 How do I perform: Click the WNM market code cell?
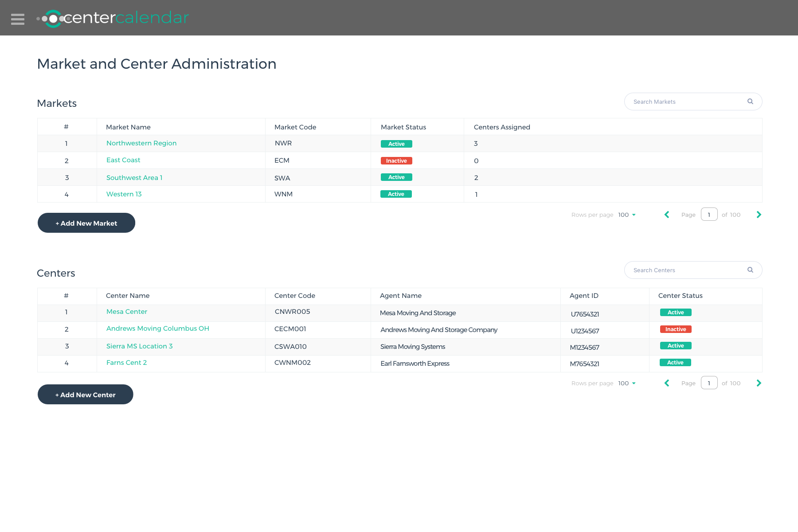point(284,194)
